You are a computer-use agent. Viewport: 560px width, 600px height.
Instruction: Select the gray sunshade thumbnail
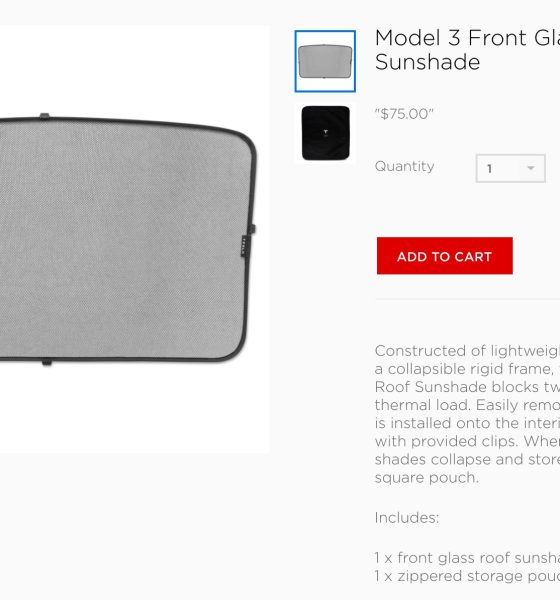[x=325, y=61]
